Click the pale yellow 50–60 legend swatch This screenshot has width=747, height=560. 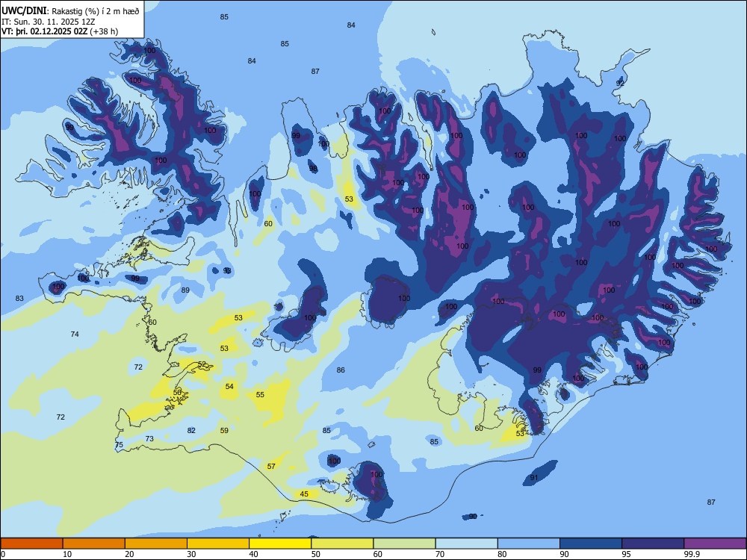click(342, 544)
